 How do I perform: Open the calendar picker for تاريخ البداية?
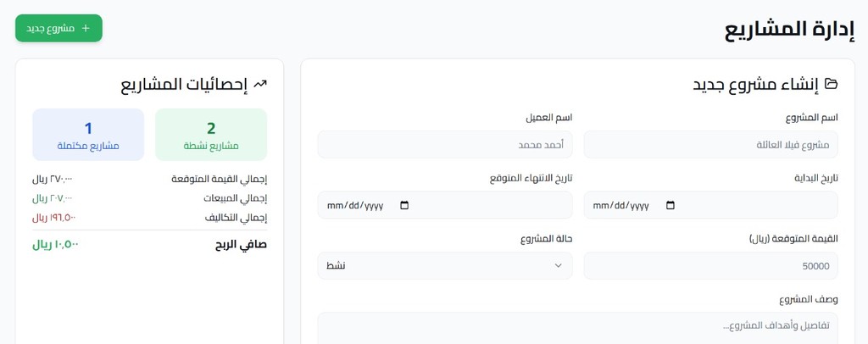click(670, 205)
